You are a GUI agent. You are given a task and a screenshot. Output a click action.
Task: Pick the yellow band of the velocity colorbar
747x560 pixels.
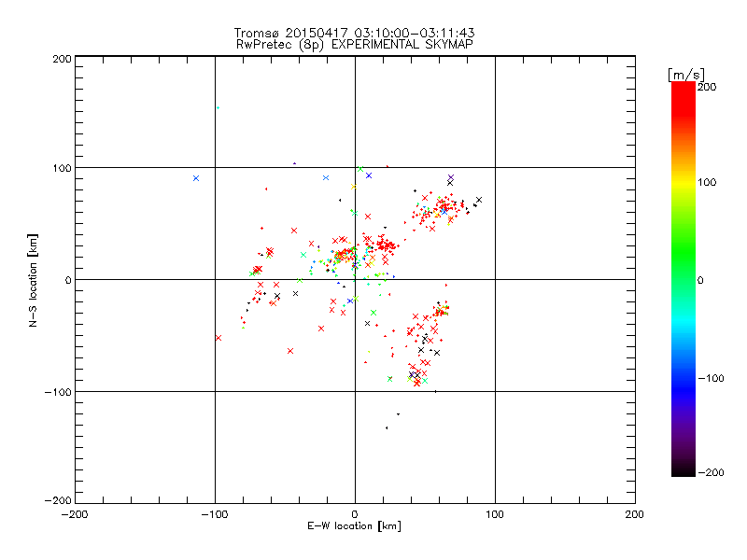684,182
